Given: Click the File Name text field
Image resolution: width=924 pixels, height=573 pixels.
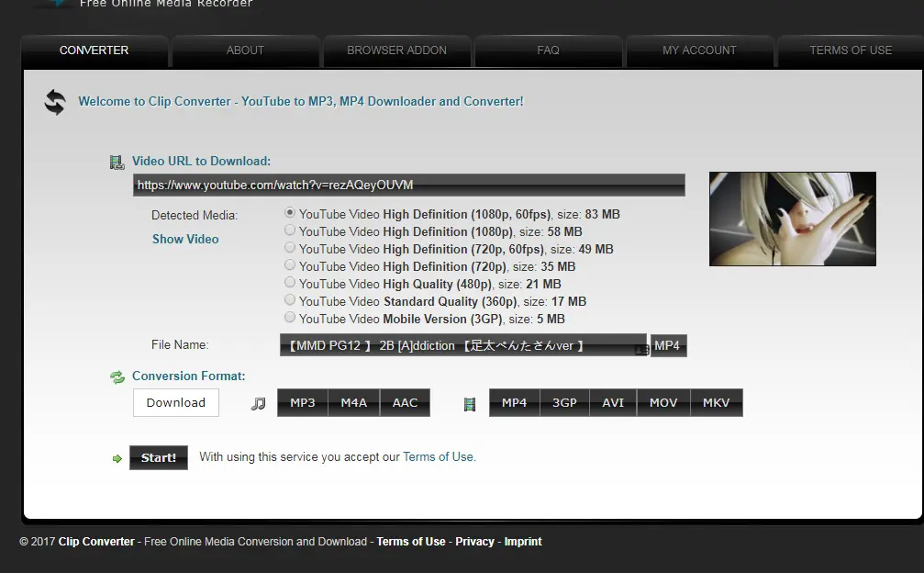Looking at the screenshot, I should (463, 345).
